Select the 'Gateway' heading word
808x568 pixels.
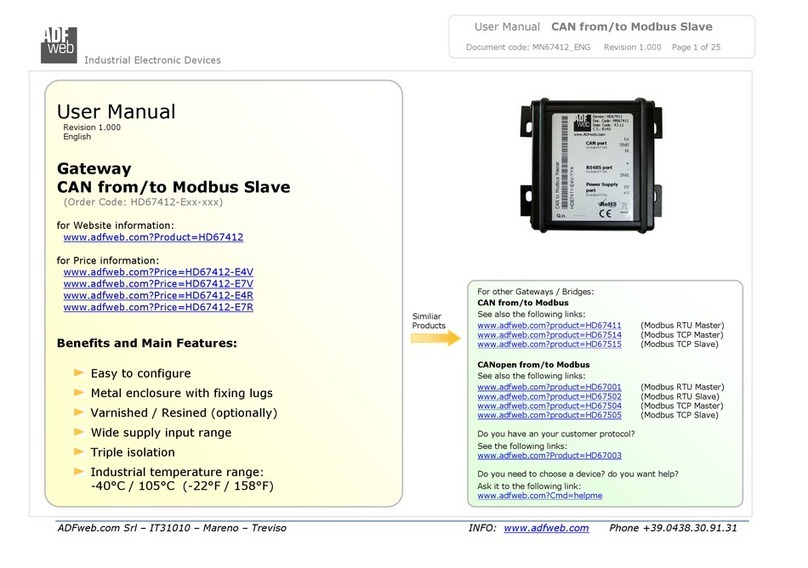click(x=94, y=169)
